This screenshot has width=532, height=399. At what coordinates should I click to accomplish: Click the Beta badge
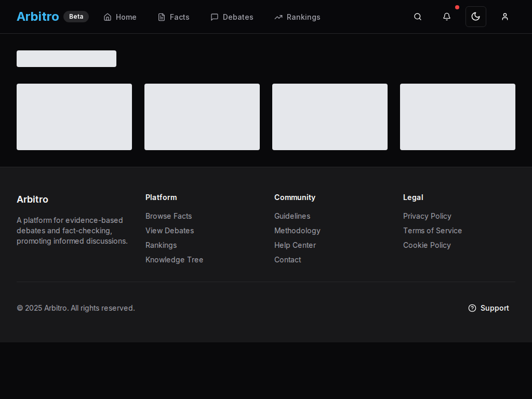pyautogui.click(x=76, y=17)
